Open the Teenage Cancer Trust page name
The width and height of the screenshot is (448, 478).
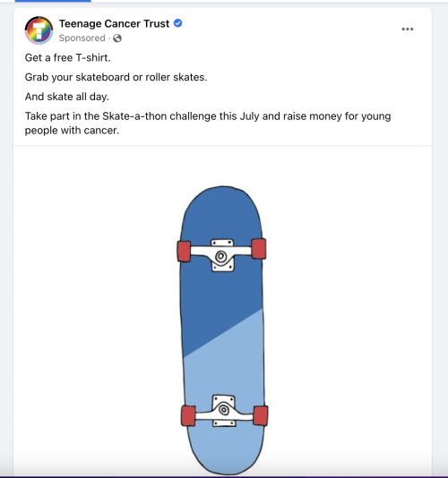pos(114,23)
